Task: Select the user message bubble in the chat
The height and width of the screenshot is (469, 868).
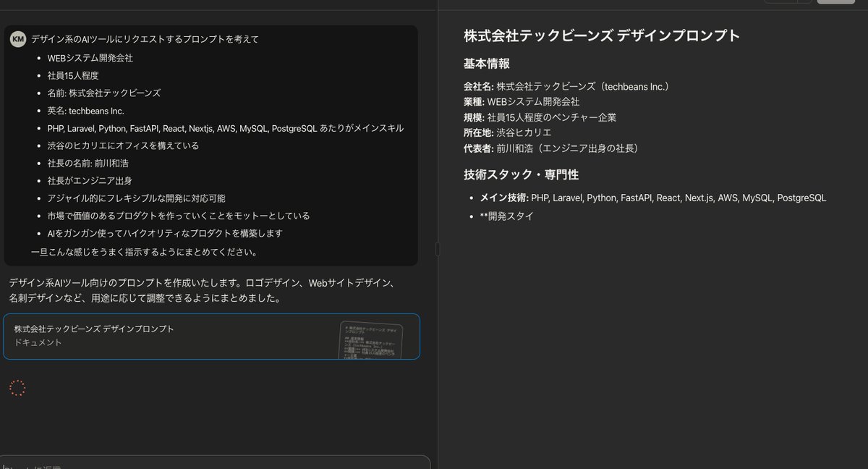Action: [217, 145]
